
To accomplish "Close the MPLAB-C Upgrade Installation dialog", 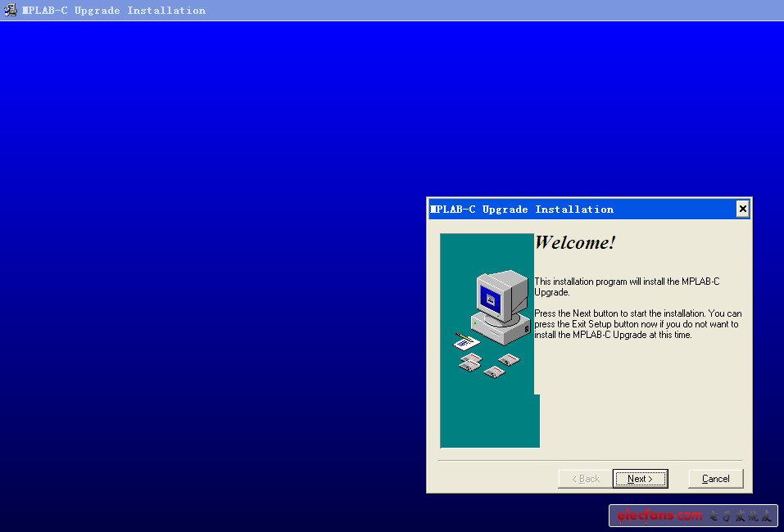I will click(742, 210).
